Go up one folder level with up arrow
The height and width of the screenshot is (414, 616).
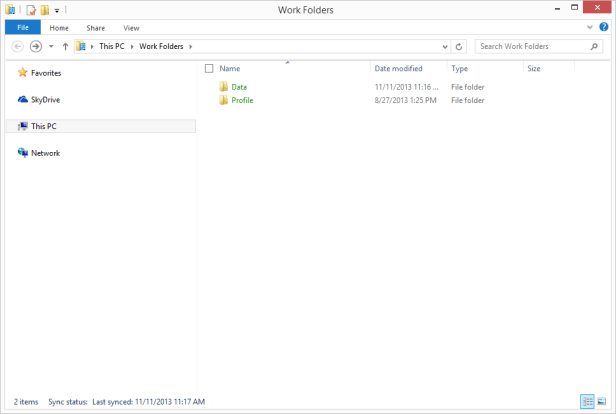click(66, 46)
